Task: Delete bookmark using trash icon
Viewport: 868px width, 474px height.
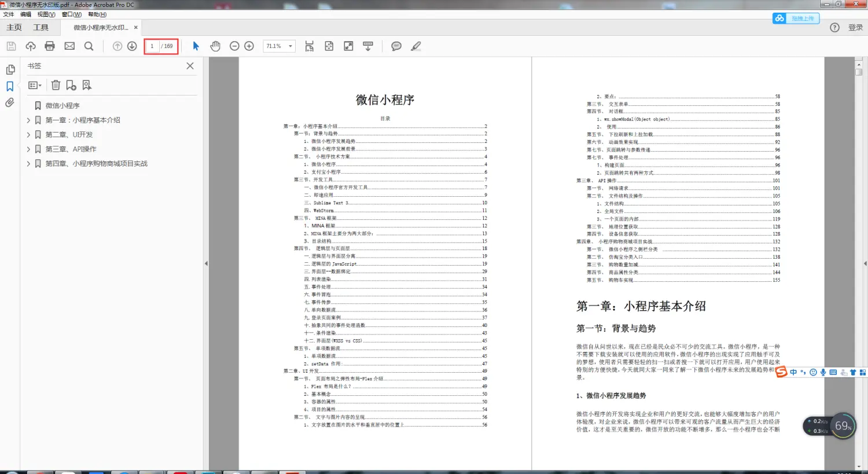Action: coord(56,85)
